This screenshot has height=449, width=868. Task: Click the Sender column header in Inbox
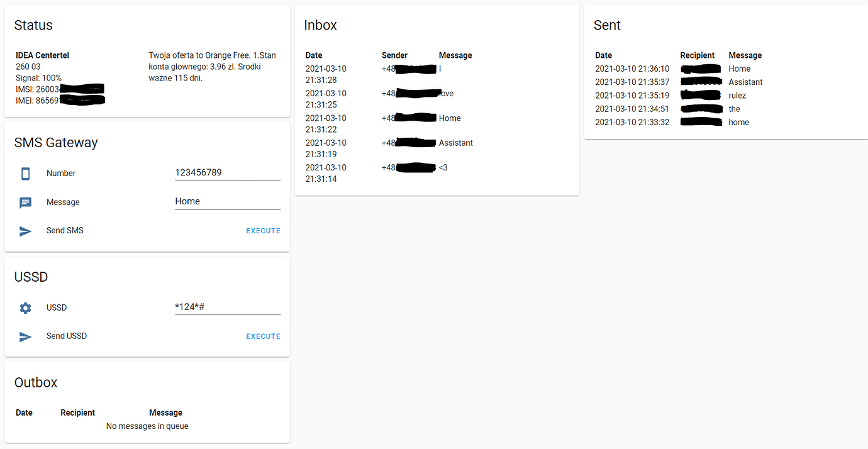tap(394, 55)
